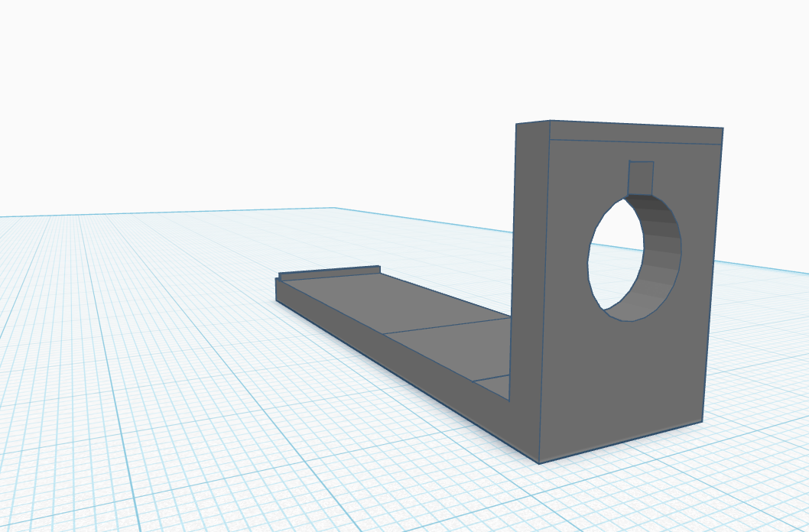Click the open area seen through the circular hole
Image resolution: width=809 pixels, height=532 pixels.
pyautogui.click(x=616, y=260)
